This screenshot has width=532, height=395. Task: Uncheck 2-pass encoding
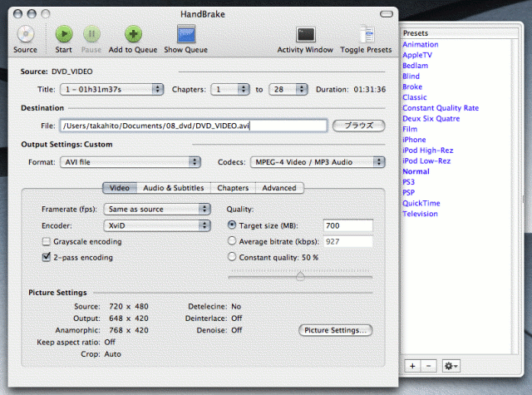(x=47, y=258)
